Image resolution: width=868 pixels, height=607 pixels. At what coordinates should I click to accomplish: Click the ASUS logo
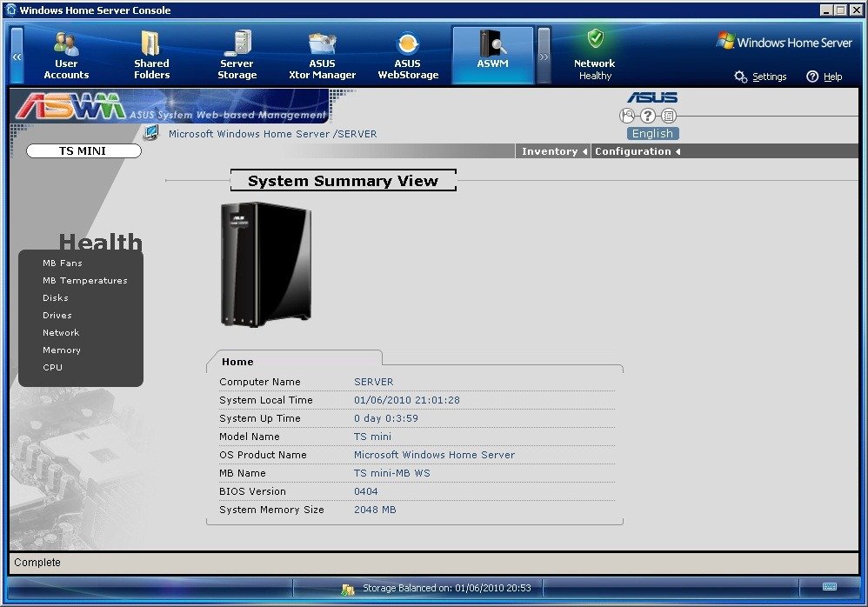coord(652,97)
